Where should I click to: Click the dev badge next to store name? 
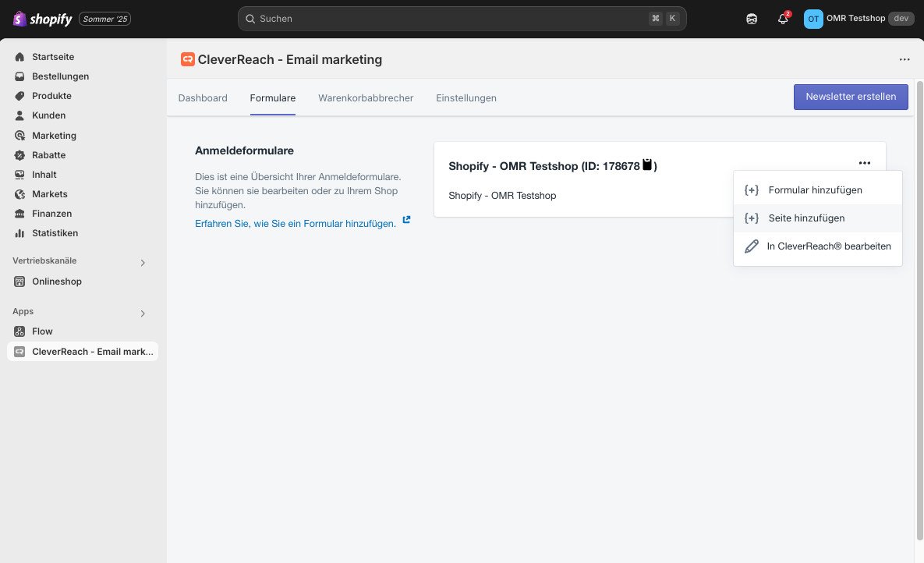901,18
